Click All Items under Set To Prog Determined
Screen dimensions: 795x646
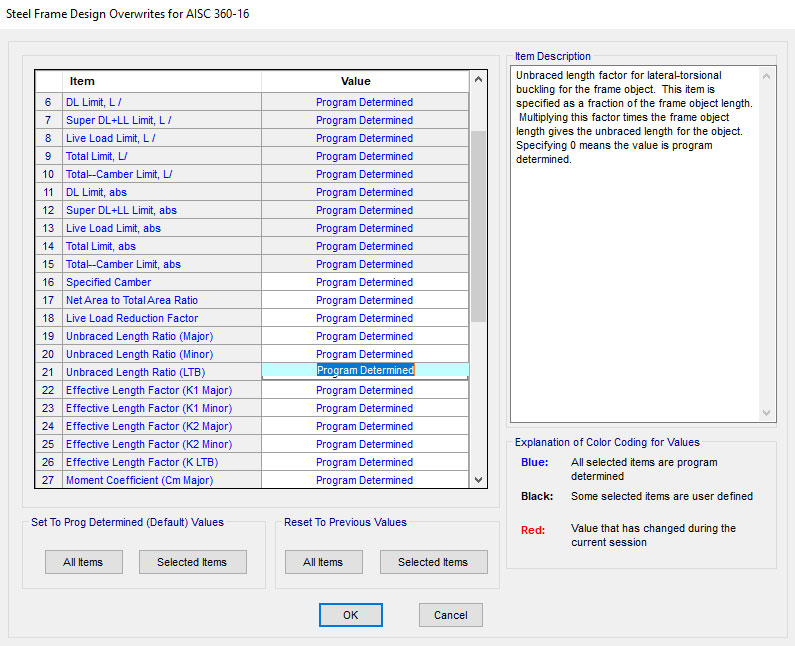pyautogui.click(x=83, y=562)
